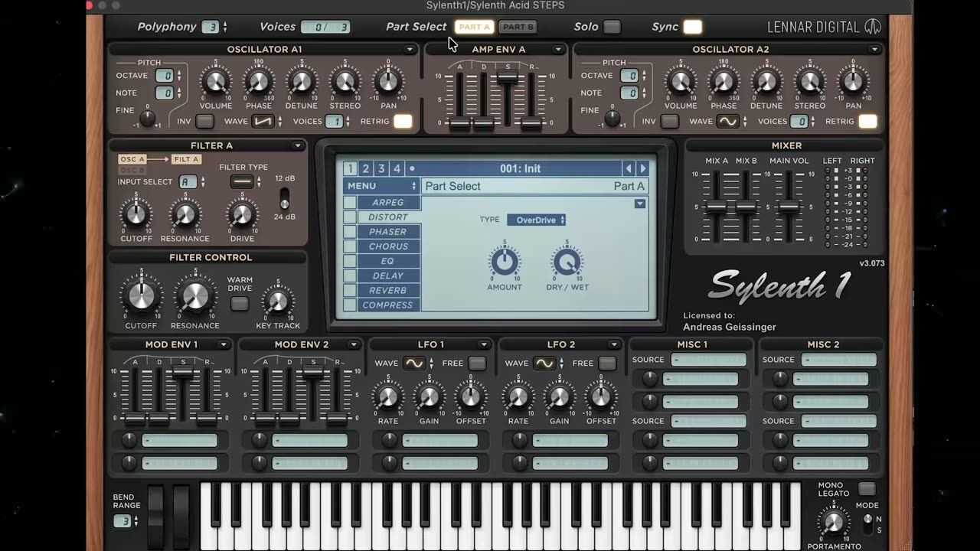980x551 pixels.
Task: Toggle the Solo button
Action: pyautogui.click(x=612, y=27)
